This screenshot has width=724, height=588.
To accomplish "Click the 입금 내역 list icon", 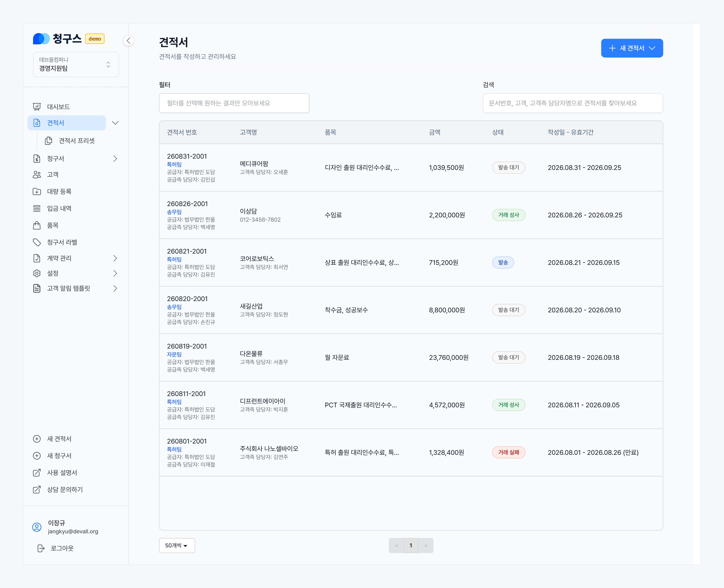I will pos(37,208).
